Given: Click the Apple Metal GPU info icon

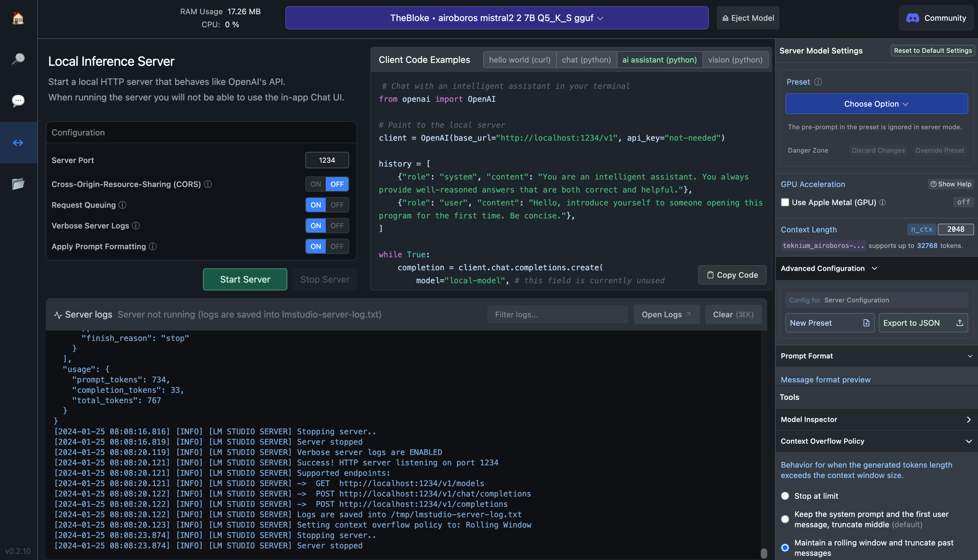Looking at the screenshot, I should click(x=883, y=202).
